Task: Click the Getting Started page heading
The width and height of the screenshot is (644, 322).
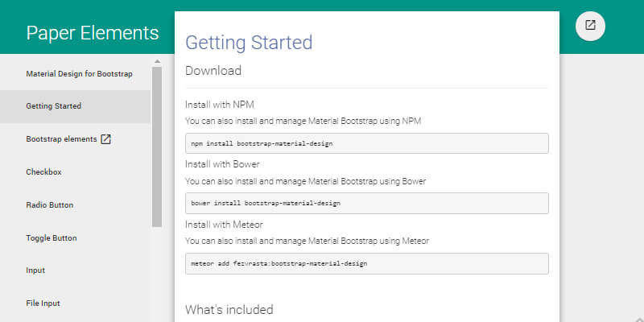Action: (x=249, y=42)
